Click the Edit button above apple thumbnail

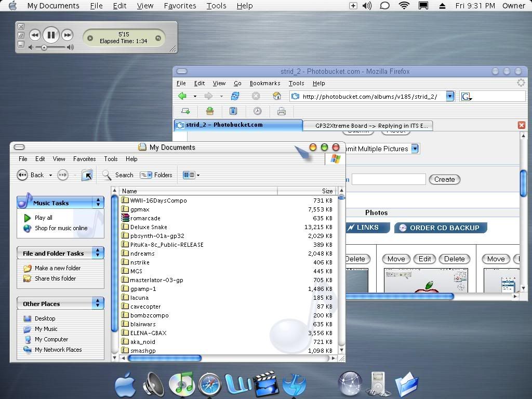[425, 259]
